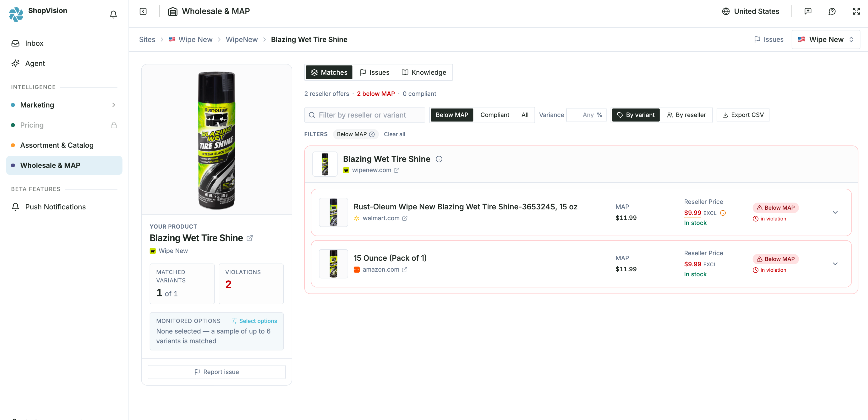The height and width of the screenshot is (420, 868).
Task: Click the clock icon next to $9.99 EXCL
Action: coord(723,213)
